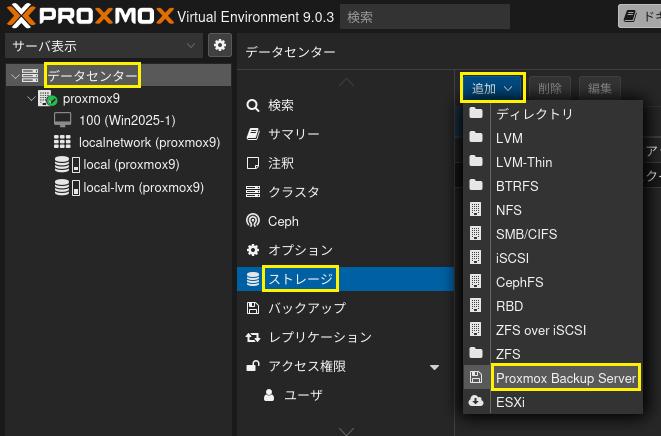Select CephFS from the add menu
The width and height of the screenshot is (661, 436).
point(553,282)
